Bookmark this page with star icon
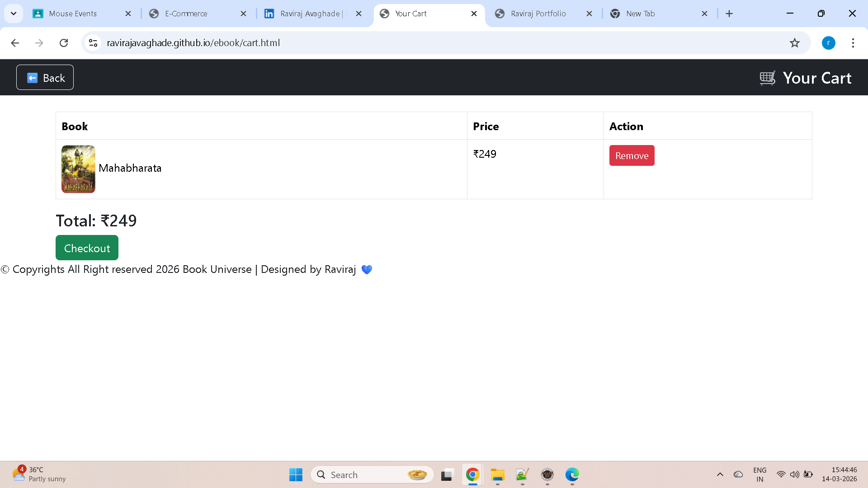 (x=794, y=43)
